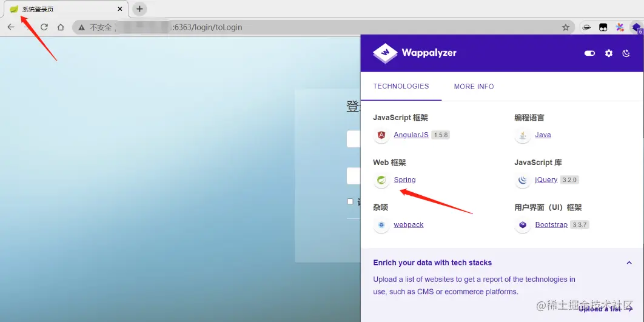This screenshot has height=322, width=644.
Task: Go to browser home icon
Action: [x=61, y=27]
